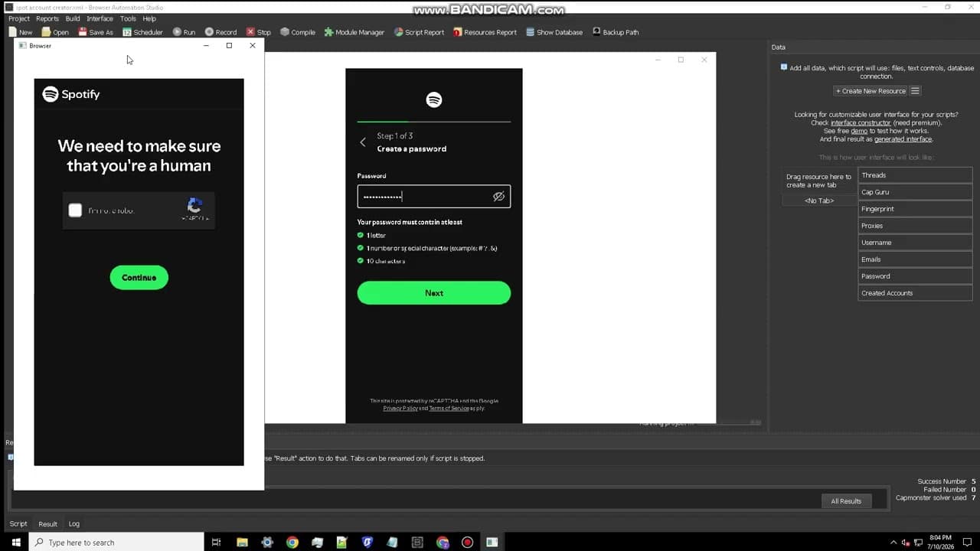Open the notification center in the system tray
980x551 pixels.
969,542
